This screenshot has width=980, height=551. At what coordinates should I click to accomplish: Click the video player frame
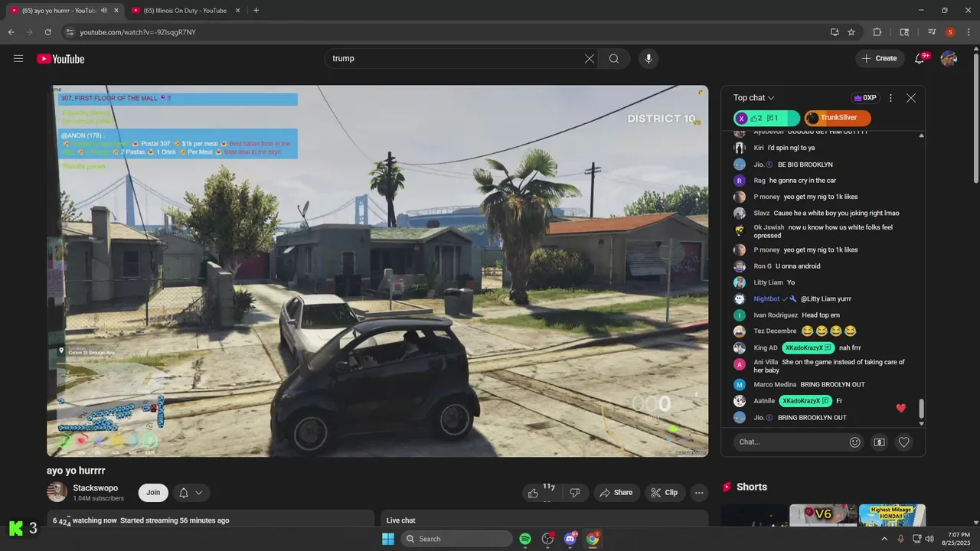pos(377,271)
